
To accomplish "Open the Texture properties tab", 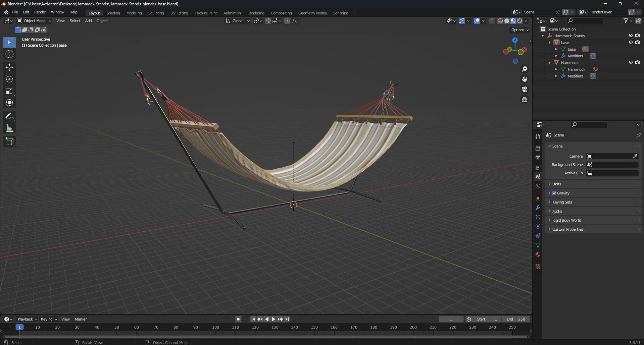I will pos(538,267).
